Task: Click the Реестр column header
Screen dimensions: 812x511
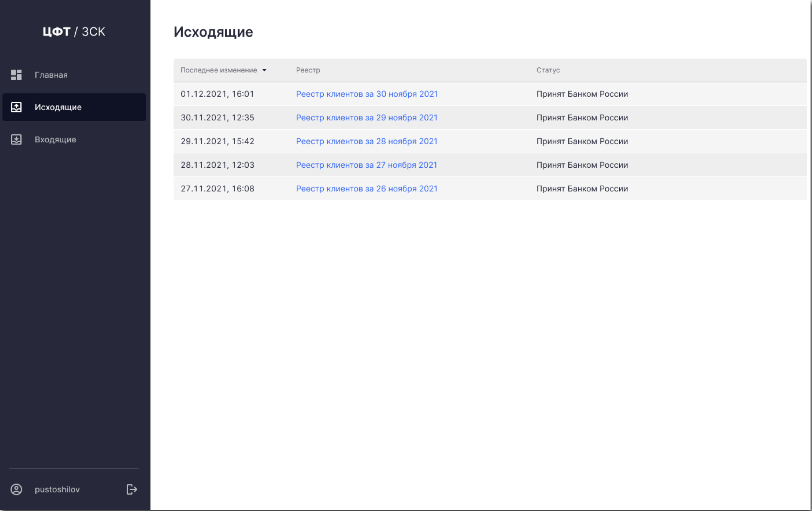Action: [308, 70]
